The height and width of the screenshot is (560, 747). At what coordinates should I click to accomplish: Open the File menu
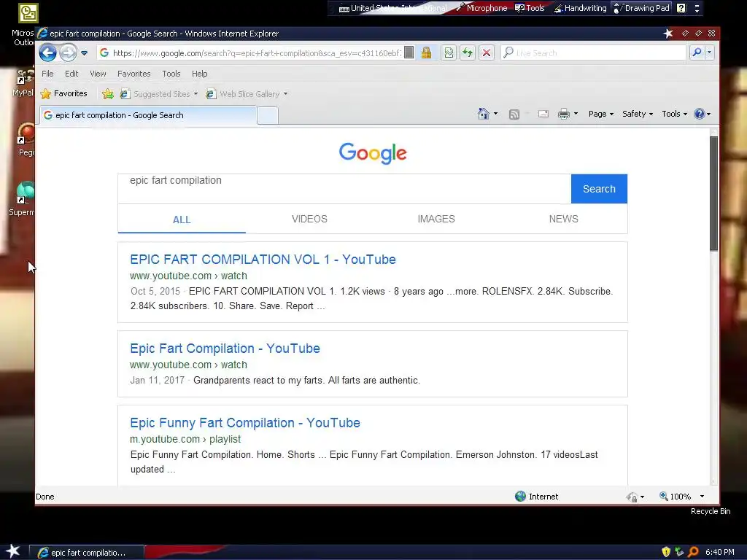47,74
